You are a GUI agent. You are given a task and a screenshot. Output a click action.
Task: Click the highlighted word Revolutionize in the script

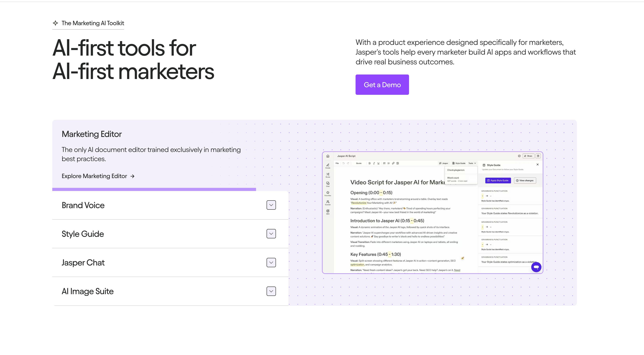(359, 203)
